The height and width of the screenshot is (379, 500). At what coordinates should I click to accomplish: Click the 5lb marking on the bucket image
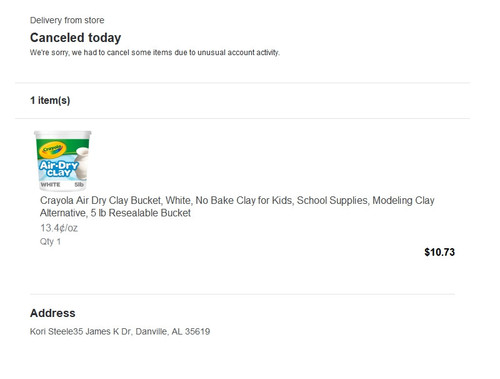[79, 185]
